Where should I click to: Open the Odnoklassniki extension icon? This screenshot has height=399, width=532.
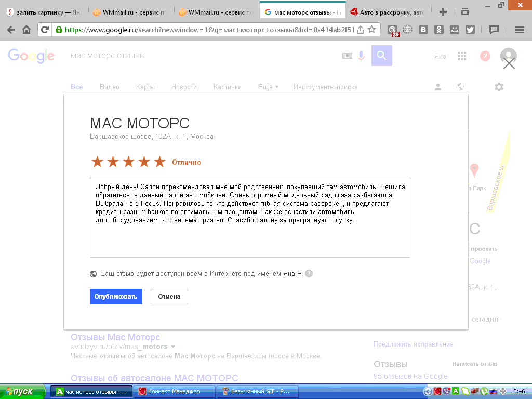[438, 30]
